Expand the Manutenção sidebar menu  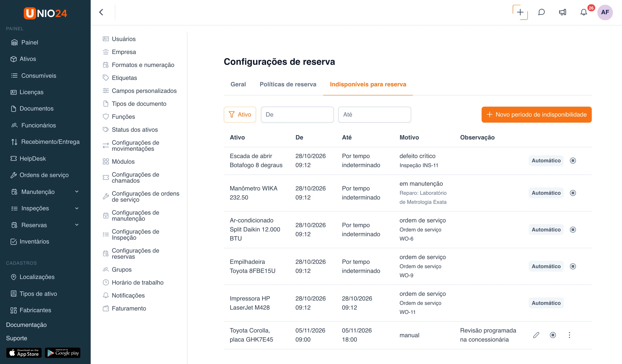tap(45, 192)
